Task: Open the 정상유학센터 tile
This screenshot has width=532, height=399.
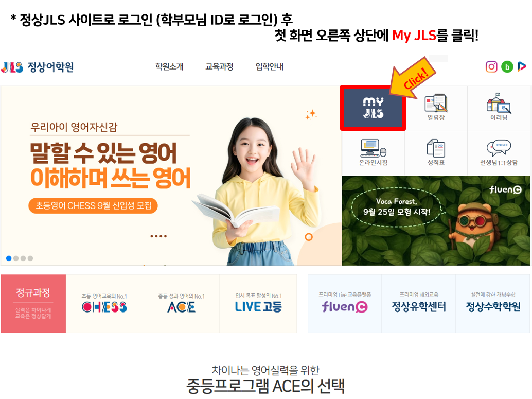Action: [x=419, y=304]
